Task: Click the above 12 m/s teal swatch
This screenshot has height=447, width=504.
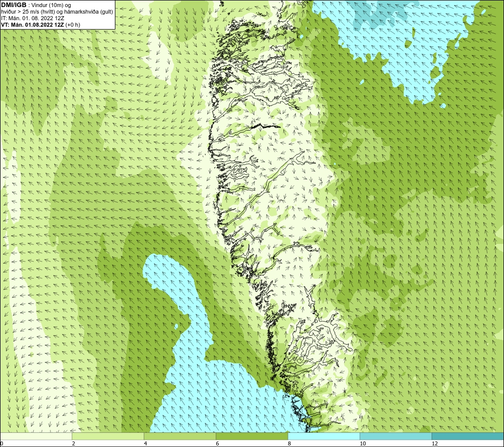Action: click(x=468, y=436)
